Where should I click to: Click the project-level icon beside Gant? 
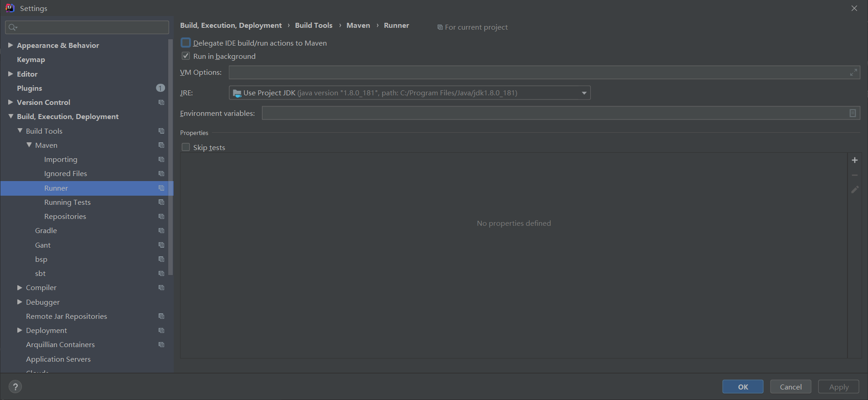[161, 245]
